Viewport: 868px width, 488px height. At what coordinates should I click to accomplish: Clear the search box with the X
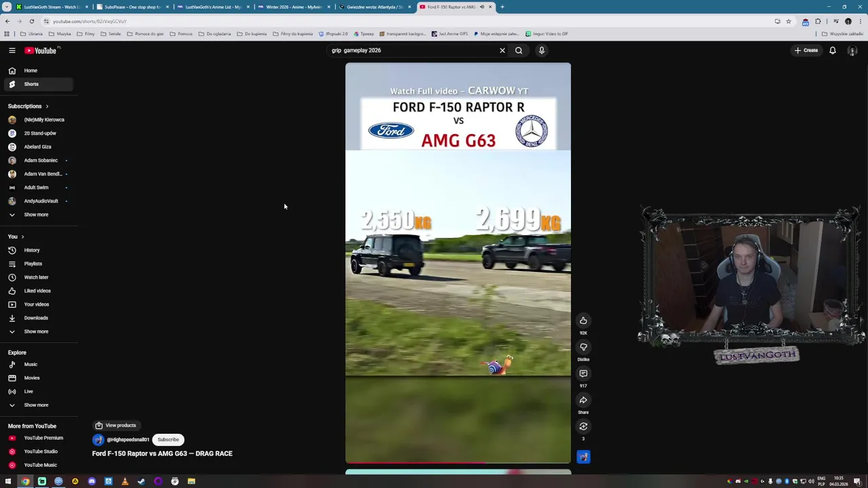pyautogui.click(x=502, y=50)
